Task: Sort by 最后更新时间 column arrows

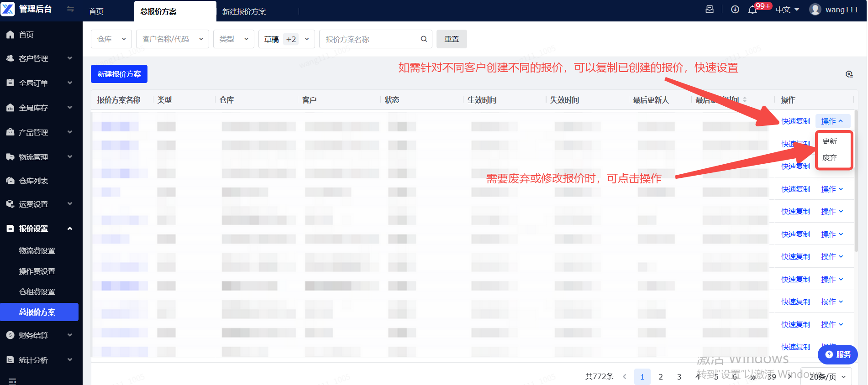Action: tap(745, 99)
